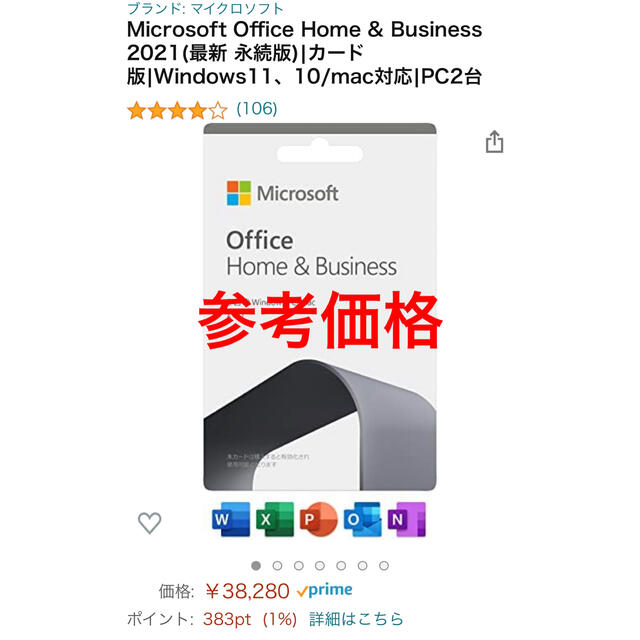Tap the share icon beside product image
640x640 pixels.
[x=494, y=142]
